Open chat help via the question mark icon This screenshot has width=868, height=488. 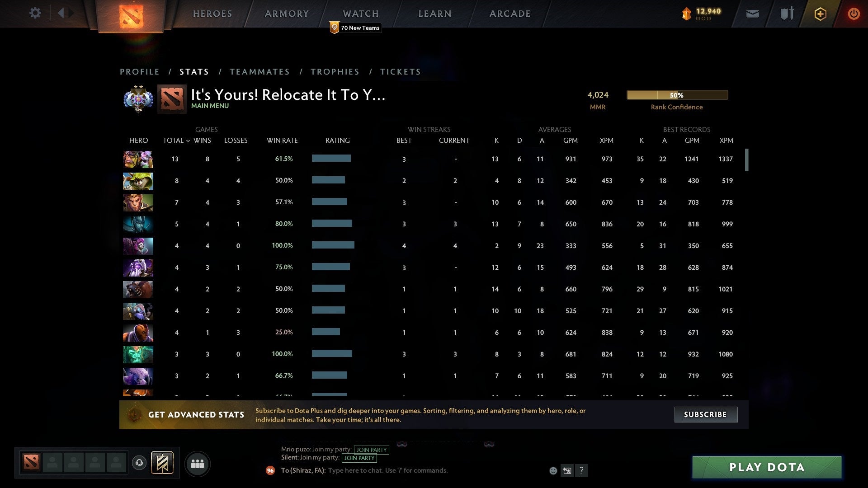pyautogui.click(x=581, y=470)
